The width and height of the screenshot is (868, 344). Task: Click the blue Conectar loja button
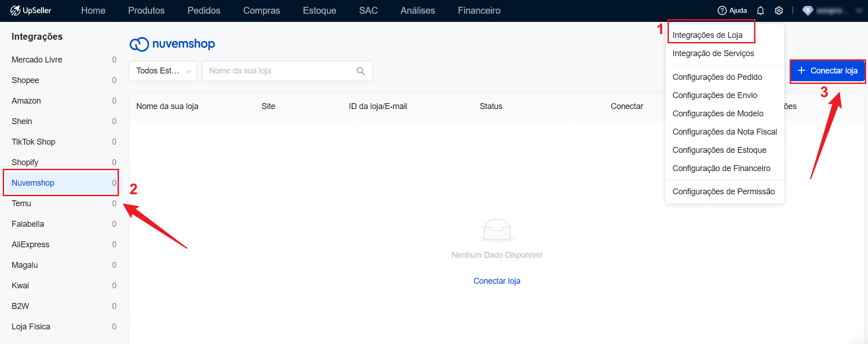pos(828,71)
